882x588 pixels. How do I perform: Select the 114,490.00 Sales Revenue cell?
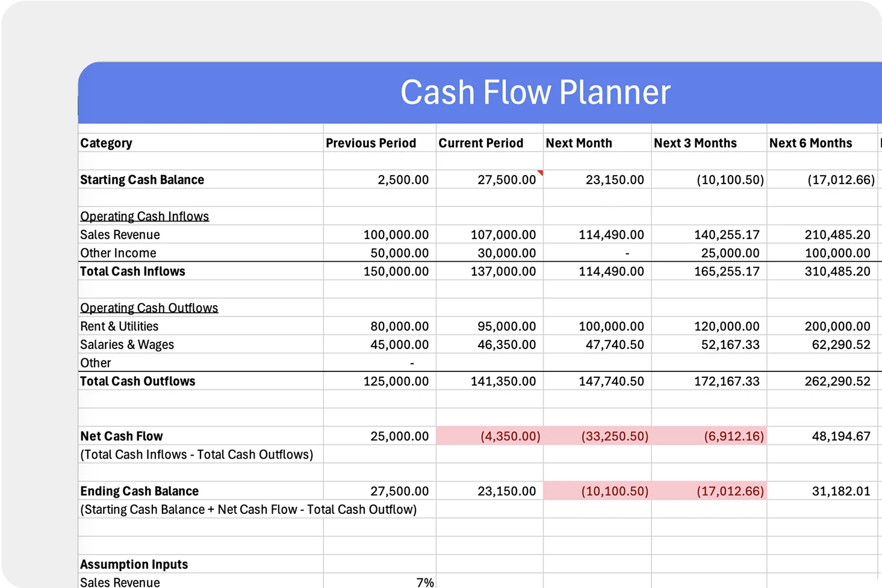[597, 235]
